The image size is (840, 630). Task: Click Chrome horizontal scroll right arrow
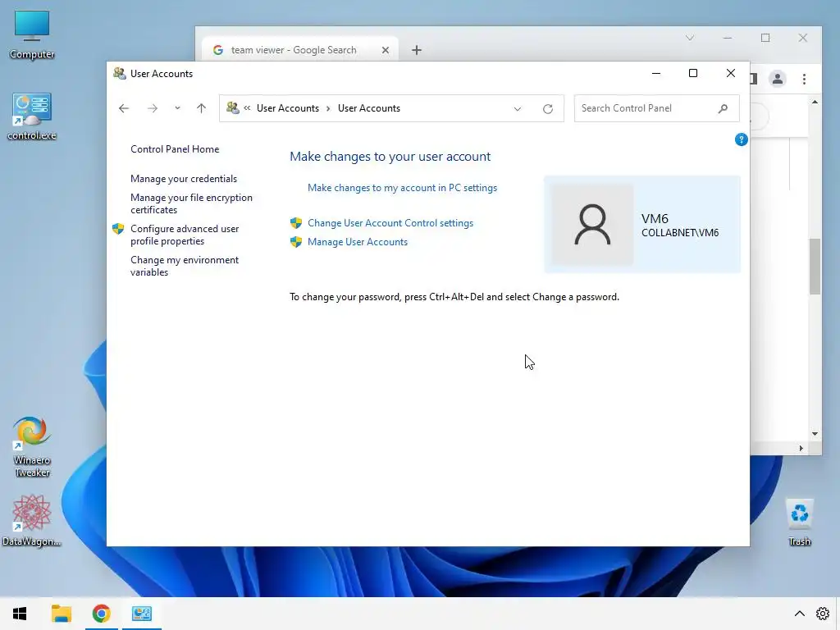pyautogui.click(x=801, y=449)
